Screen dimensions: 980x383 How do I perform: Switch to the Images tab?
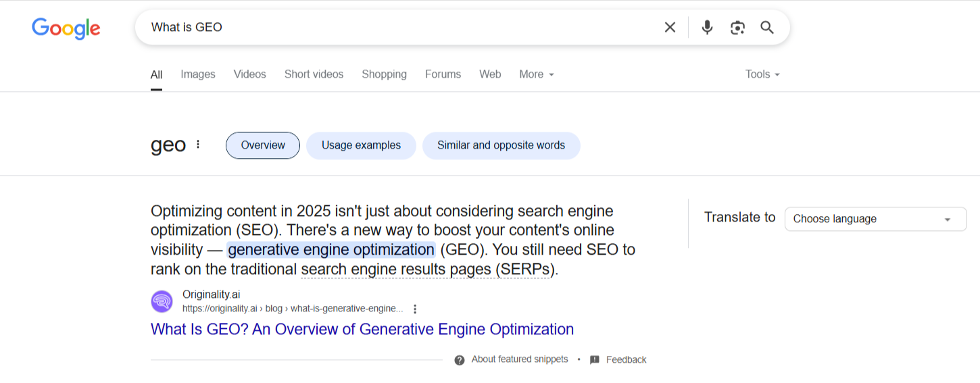pos(198,74)
